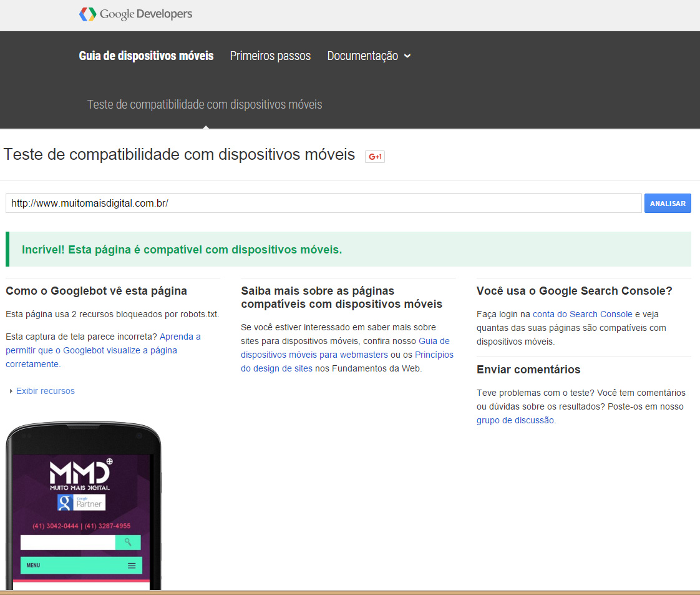700x595 pixels.
Task: Click Aprenda a permitir que o Googlebot link
Action: (103, 350)
